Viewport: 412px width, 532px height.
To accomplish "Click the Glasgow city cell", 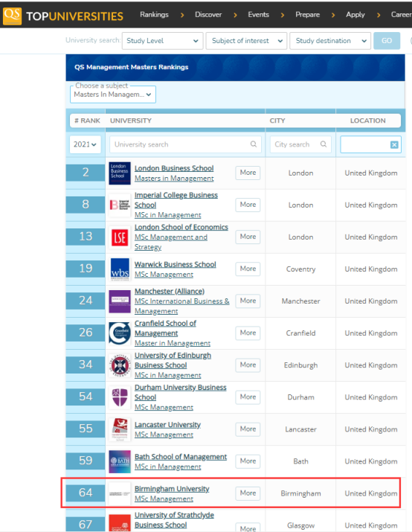I will click(300, 525).
